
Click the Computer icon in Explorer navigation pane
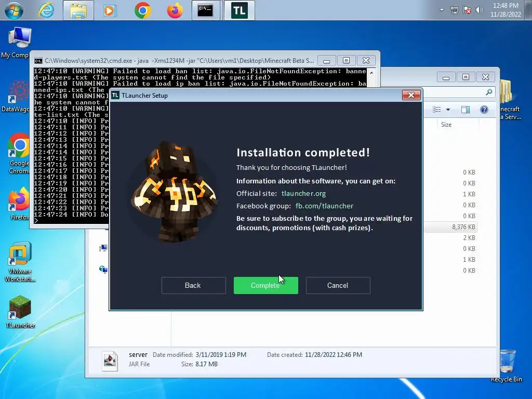tap(103, 248)
